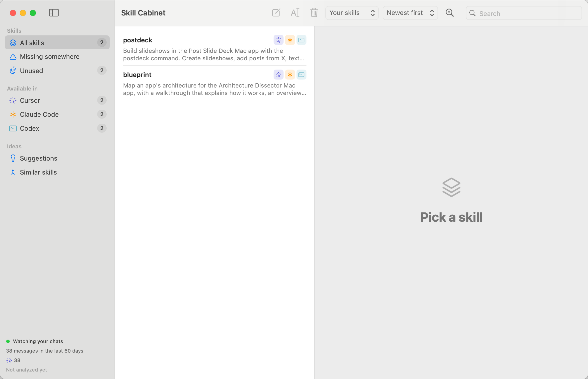
Task: Select the postdeck skill title
Action: tap(138, 40)
